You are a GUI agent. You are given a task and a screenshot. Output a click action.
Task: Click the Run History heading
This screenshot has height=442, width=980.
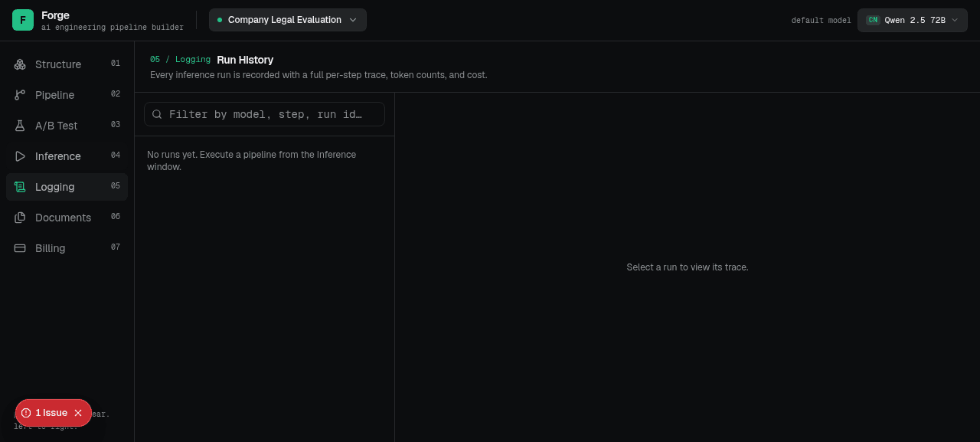(245, 60)
